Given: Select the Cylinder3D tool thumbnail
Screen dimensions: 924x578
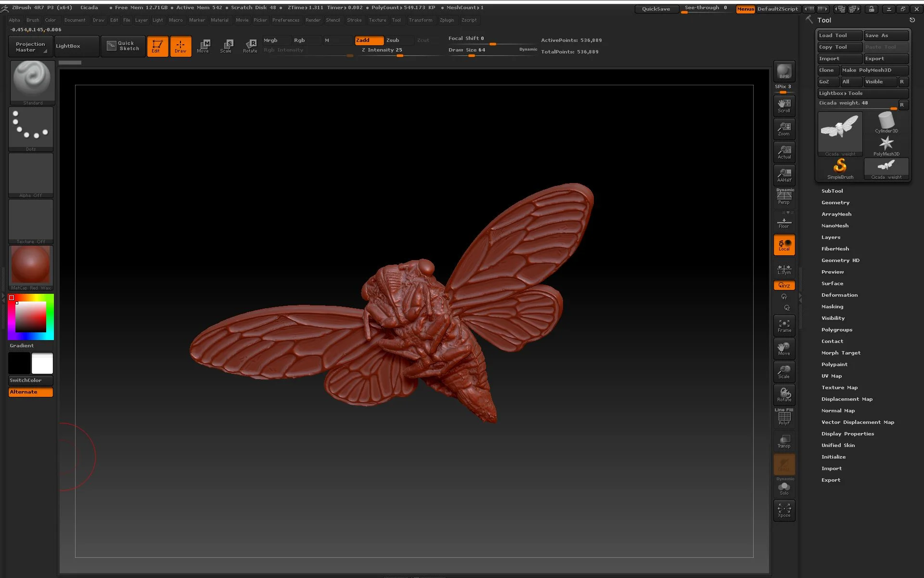Looking at the screenshot, I should point(886,122).
